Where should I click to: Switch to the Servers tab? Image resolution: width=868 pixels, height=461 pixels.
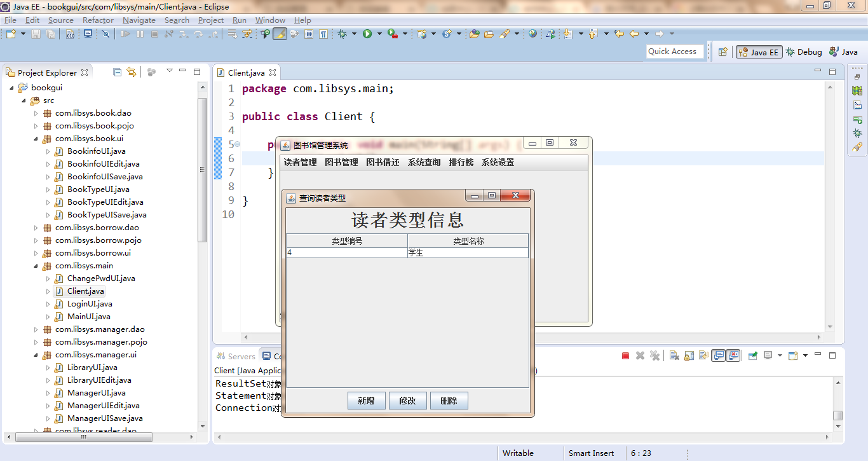[236, 356]
